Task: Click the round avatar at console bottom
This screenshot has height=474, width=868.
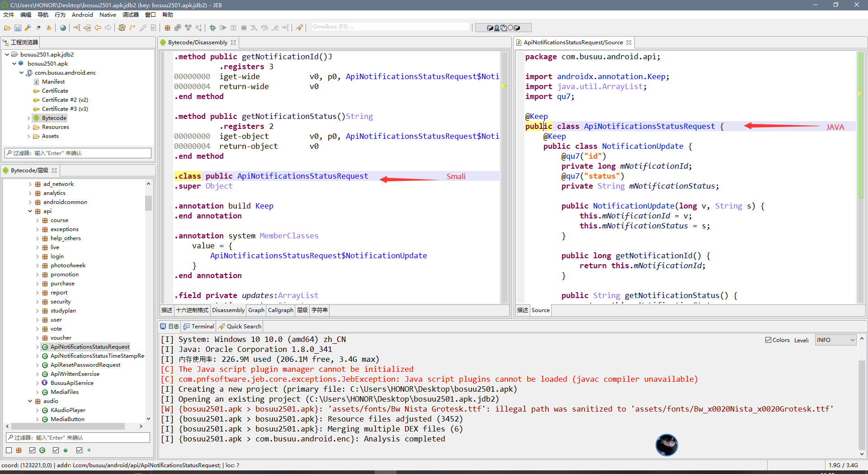Action: pos(667,445)
